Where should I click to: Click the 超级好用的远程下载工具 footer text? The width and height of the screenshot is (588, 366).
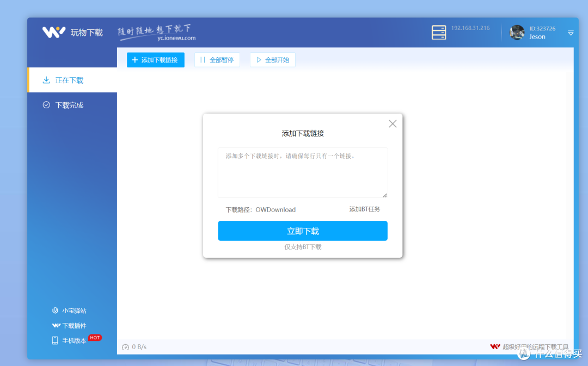[535, 347]
